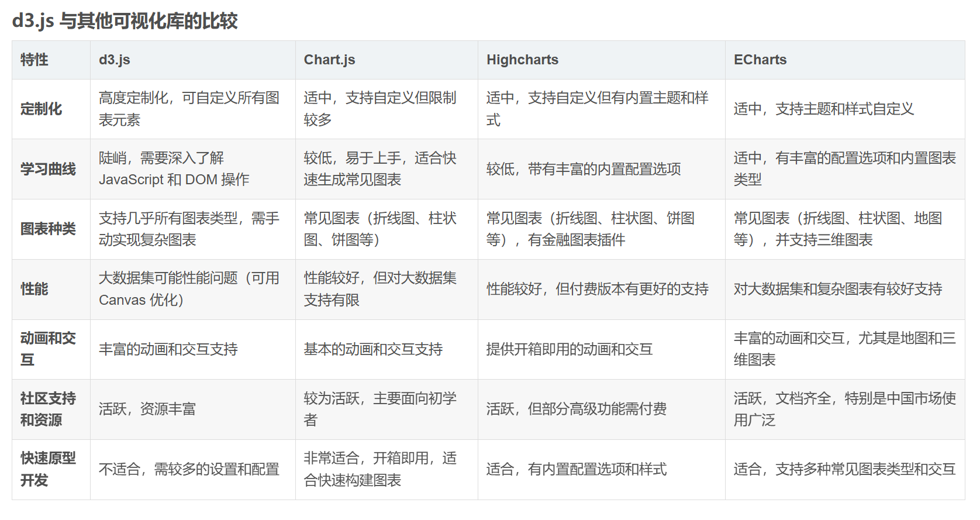
Task: Select the '快速原型开发' row label
Action: (51, 469)
